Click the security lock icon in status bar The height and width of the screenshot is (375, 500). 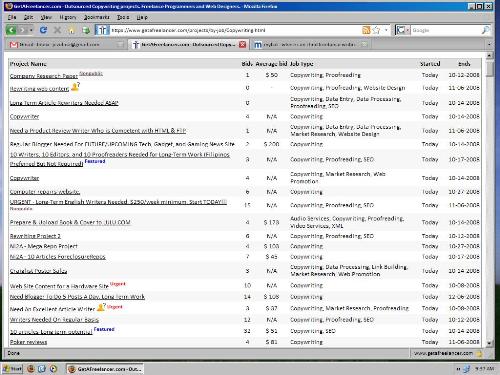click(x=479, y=353)
